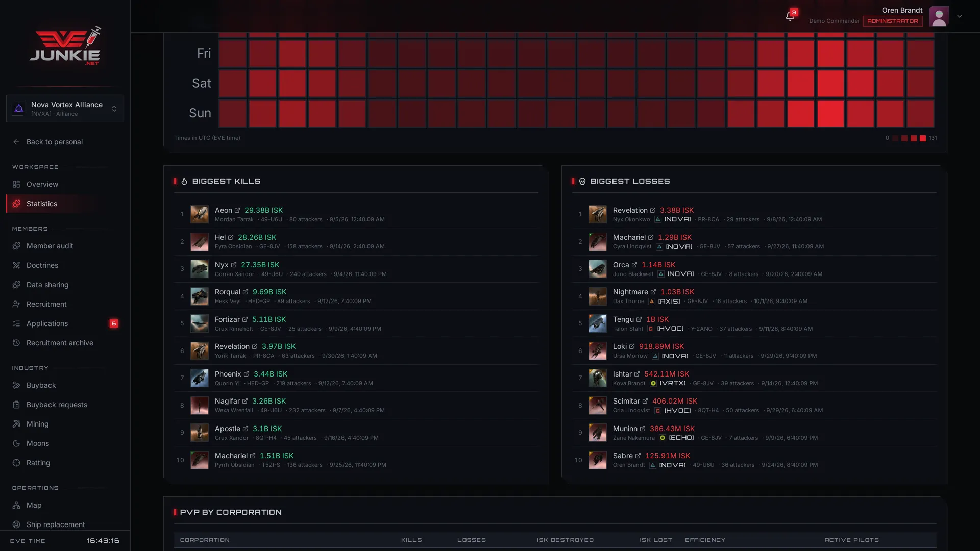
Task: Open external link for Tengu loss
Action: tap(639, 319)
